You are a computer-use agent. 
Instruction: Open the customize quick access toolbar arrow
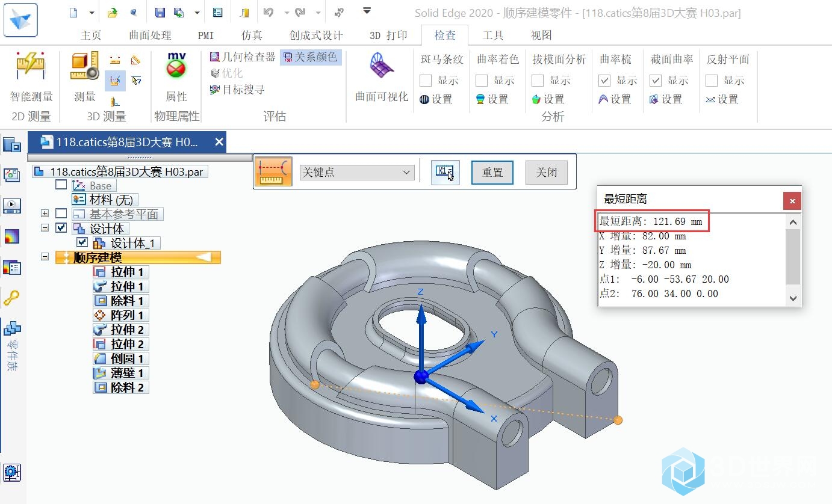click(367, 11)
